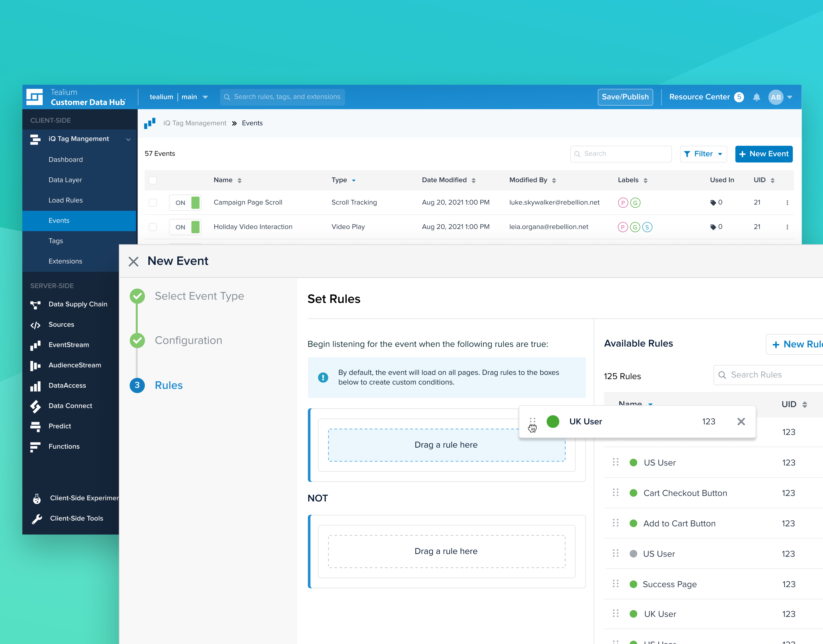
Task: Check the Holiday Video Interaction row checkbox
Action: pyautogui.click(x=153, y=227)
